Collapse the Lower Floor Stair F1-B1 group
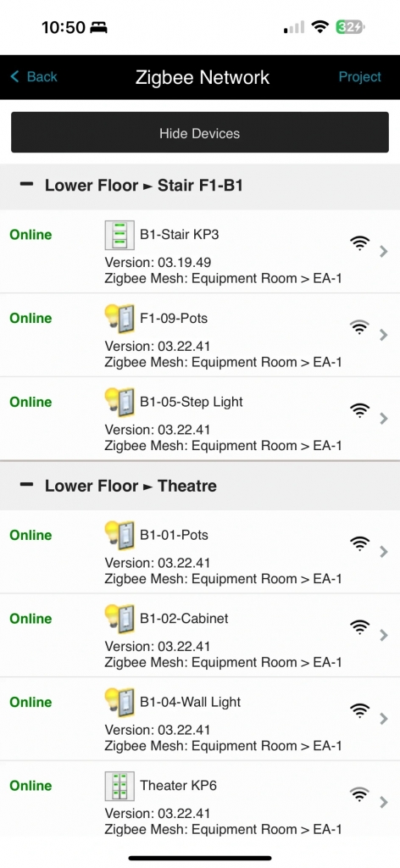This screenshot has width=400, height=868. point(26,184)
